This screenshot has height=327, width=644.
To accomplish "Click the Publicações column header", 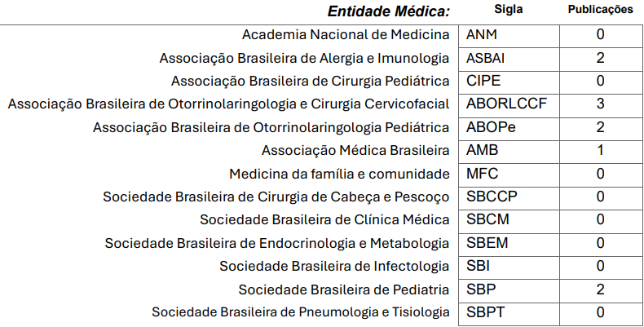I will click(x=601, y=10).
